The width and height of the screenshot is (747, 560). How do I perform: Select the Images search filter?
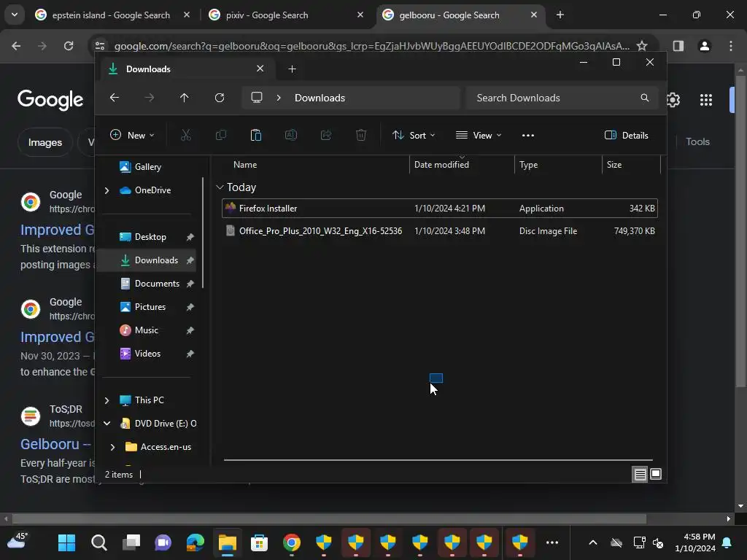44,142
